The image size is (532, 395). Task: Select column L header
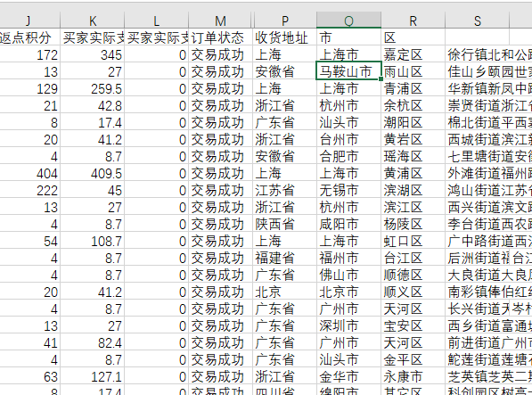coord(157,21)
